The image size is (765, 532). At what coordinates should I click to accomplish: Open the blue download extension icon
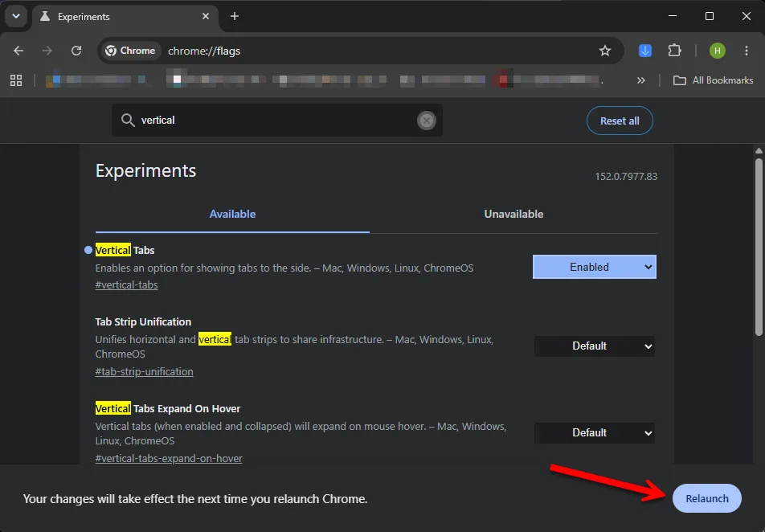645,51
